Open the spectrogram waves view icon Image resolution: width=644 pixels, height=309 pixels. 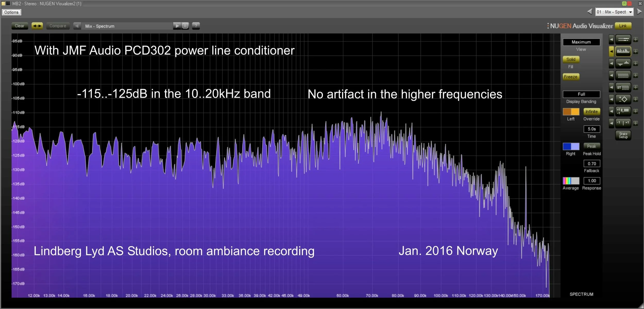point(623,75)
